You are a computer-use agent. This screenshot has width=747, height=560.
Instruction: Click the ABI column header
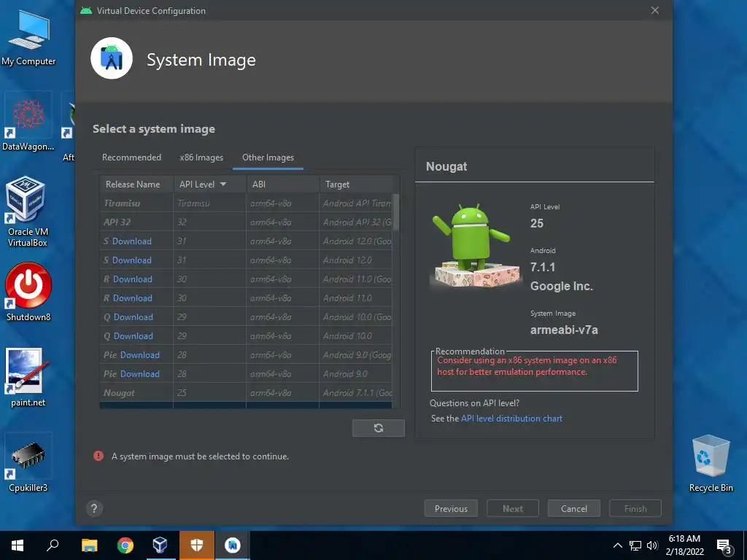[x=282, y=184]
